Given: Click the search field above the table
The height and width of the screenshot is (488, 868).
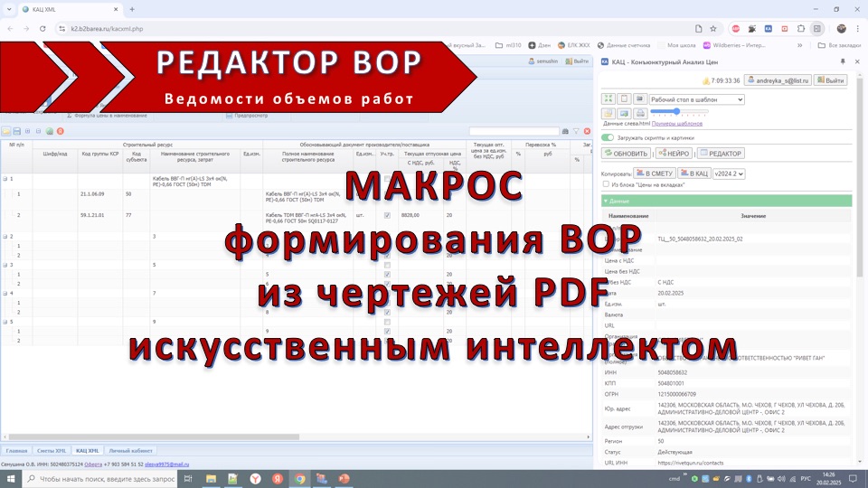Looking at the screenshot, I should [x=514, y=131].
